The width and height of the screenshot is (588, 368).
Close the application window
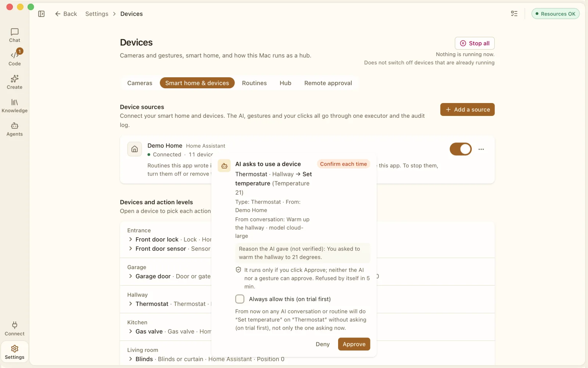coord(10,7)
